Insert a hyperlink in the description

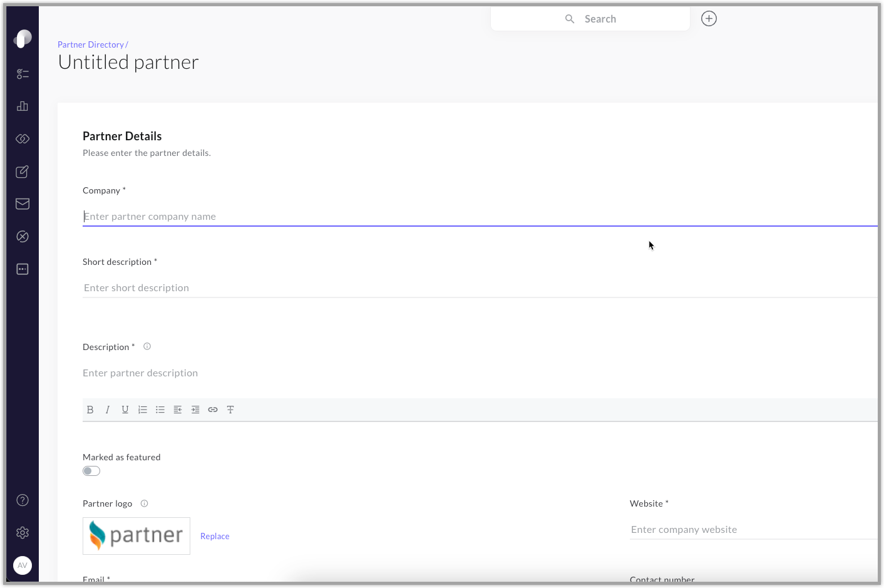213,409
